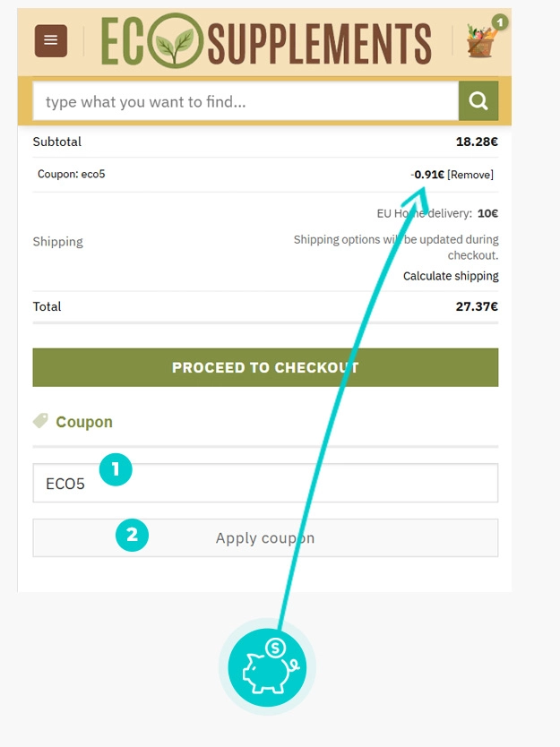
Task: Click the -0.91€ discount amount
Action: [x=427, y=175]
